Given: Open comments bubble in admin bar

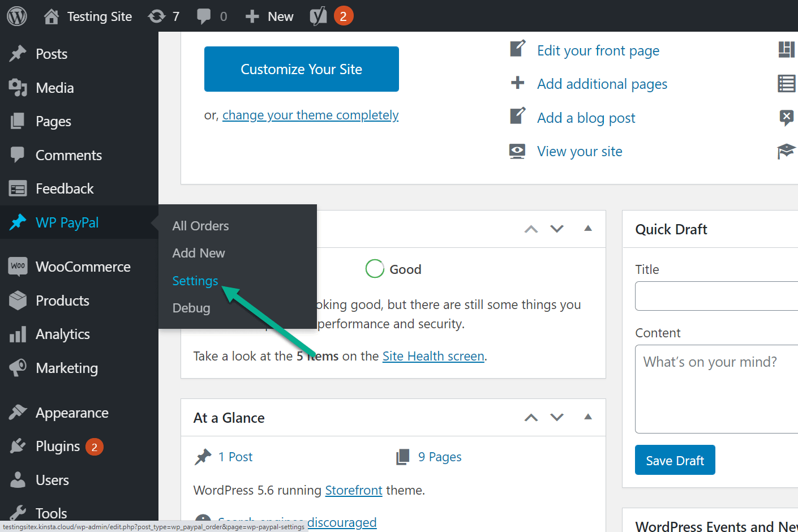Looking at the screenshot, I should [x=204, y=16].
